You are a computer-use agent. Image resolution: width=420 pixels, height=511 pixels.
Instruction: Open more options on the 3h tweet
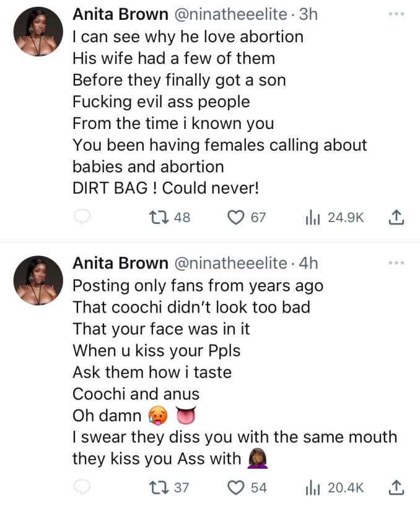[395, 14]
